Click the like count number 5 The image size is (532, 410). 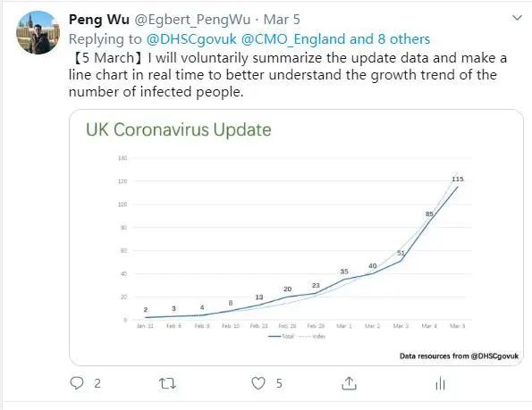coord(279,383)
